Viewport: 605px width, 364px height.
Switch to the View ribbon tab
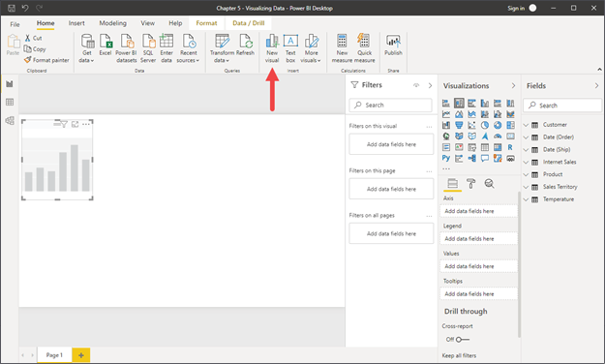(147, 23)
